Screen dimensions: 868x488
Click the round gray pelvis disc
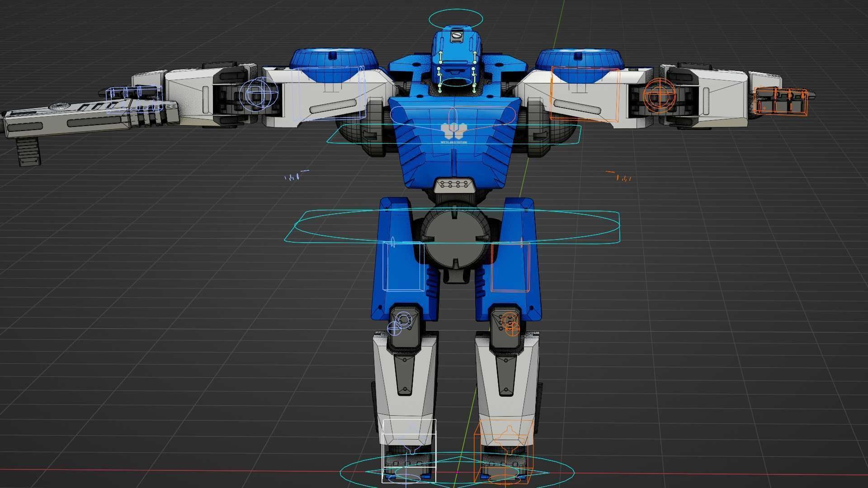(x=455, y=239)
